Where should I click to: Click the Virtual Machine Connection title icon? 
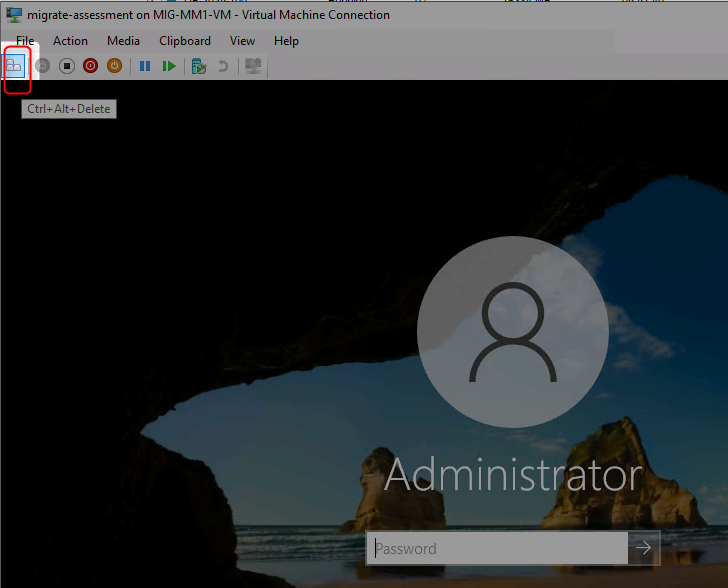coord(14,14)
